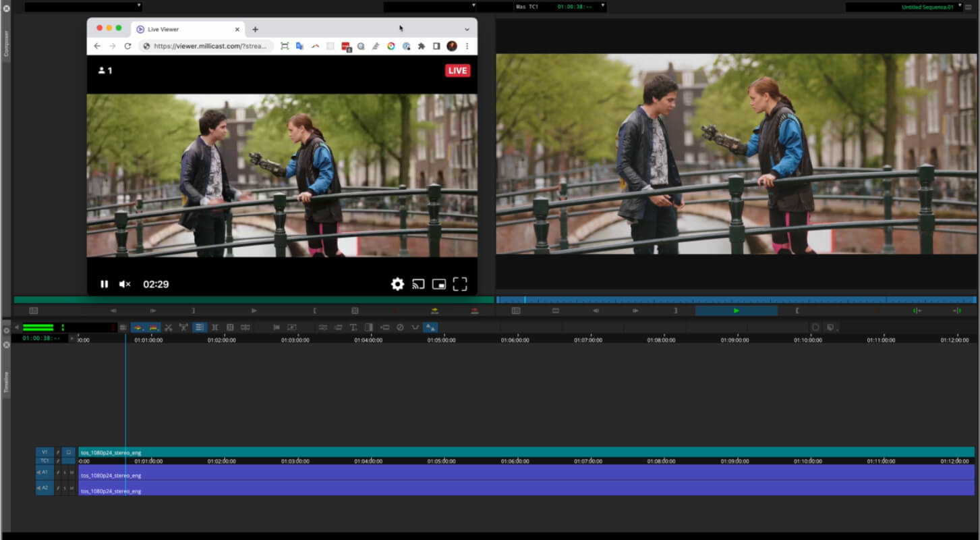Select the A1 audio track
Screen dimensions: 980x540
coord(45,473)
